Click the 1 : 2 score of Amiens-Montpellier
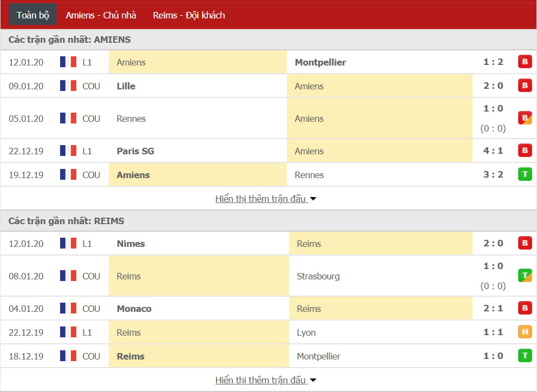The image size is (537, 392). coord(493,62)
